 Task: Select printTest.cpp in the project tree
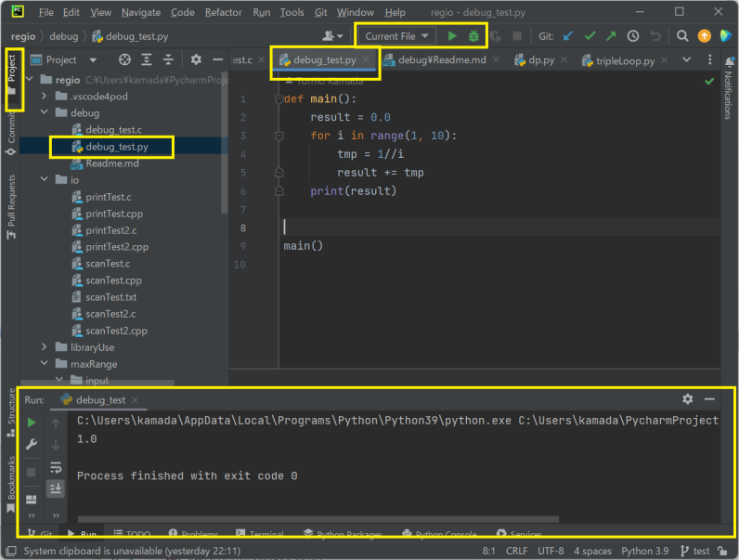(114, 214)
